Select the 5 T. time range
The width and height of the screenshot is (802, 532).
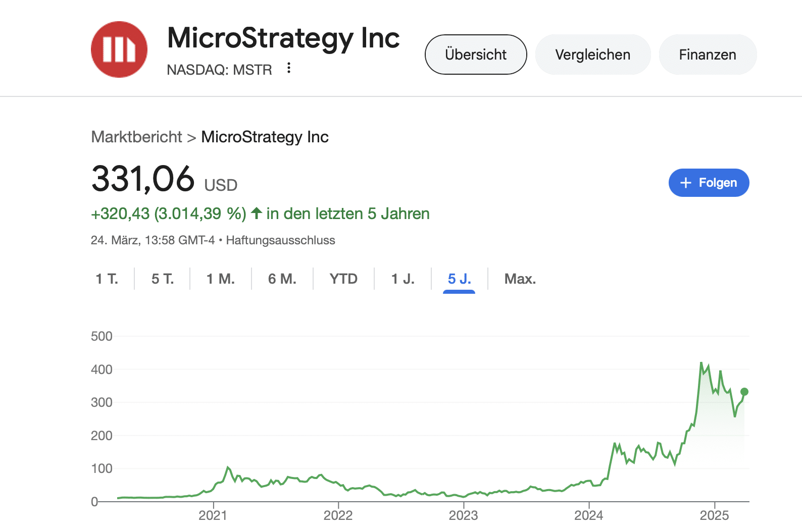(163, 279)
